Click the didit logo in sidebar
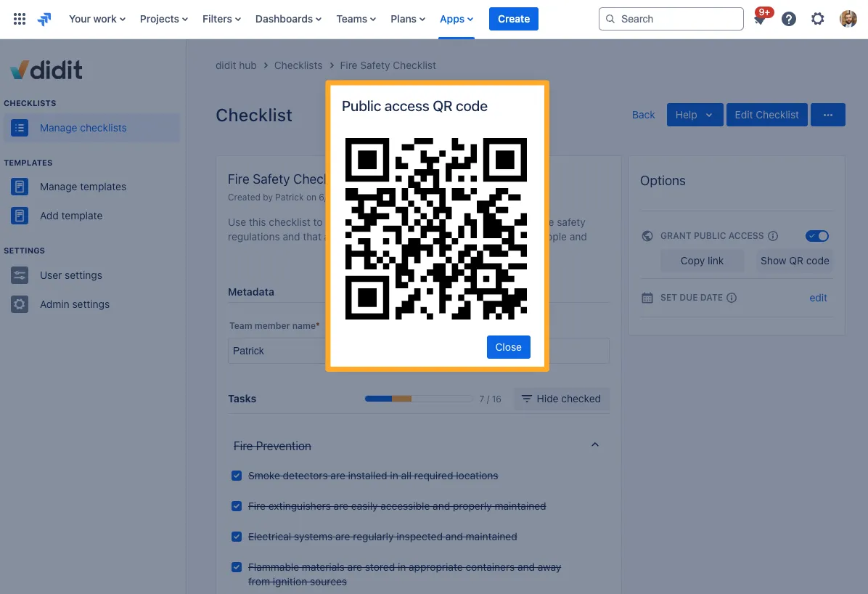The width and height of the screenshot is (868, 594). coord(46,70)
